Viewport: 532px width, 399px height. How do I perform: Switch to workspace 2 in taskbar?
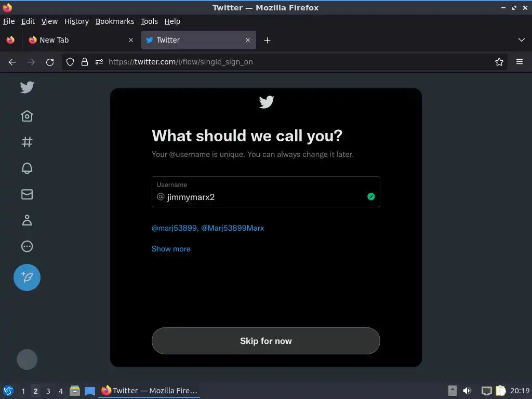[x=36, y=391]
